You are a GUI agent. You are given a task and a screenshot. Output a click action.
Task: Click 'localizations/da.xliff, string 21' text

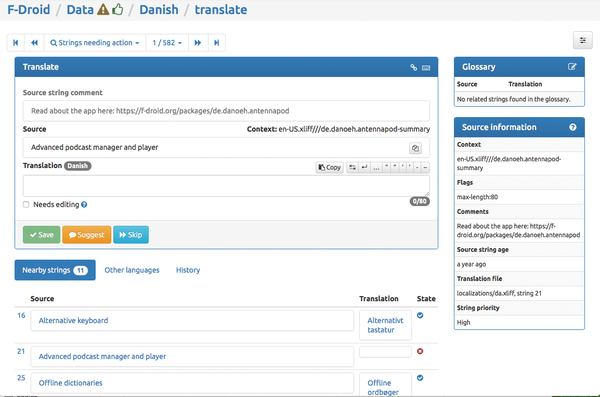[499, 293]
